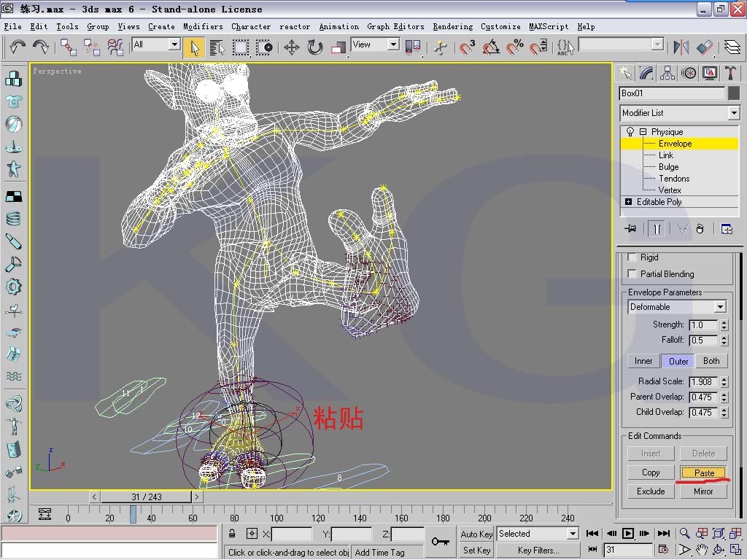Viewport: 747px width, 560px height.
Task: Click the Align tool icon
Action: (704, 47)
